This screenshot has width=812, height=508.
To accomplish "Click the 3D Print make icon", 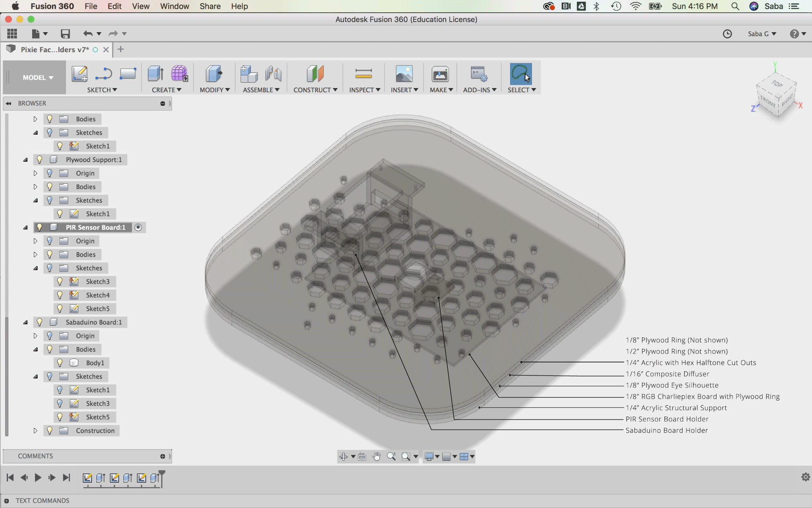I will click(x=440, y=74).
